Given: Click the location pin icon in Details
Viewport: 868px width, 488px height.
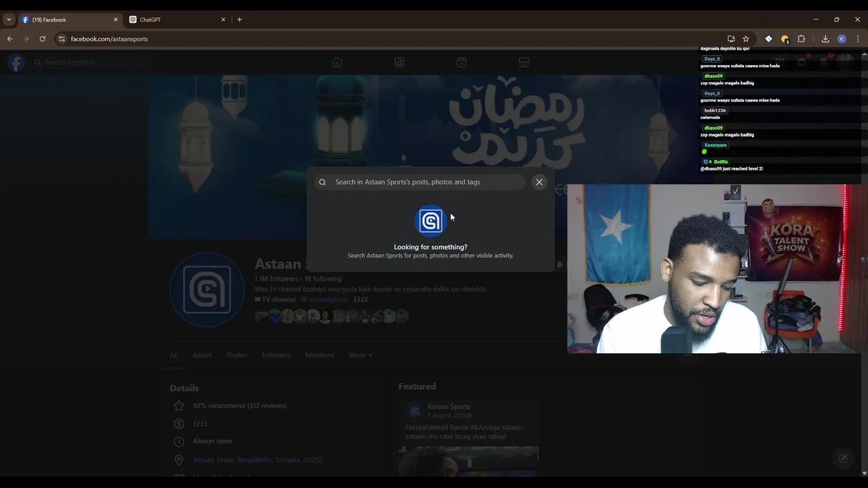Looking at the screenshot, I should tap(179, 460).
